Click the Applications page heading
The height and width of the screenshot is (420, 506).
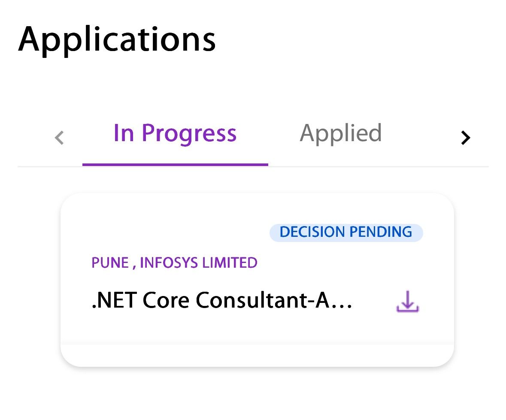click(117, 40)
